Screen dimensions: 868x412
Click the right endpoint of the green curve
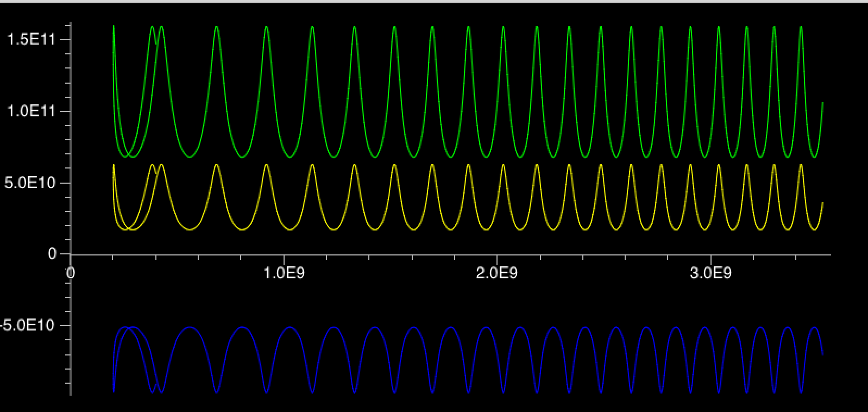(x=822, y=103)
